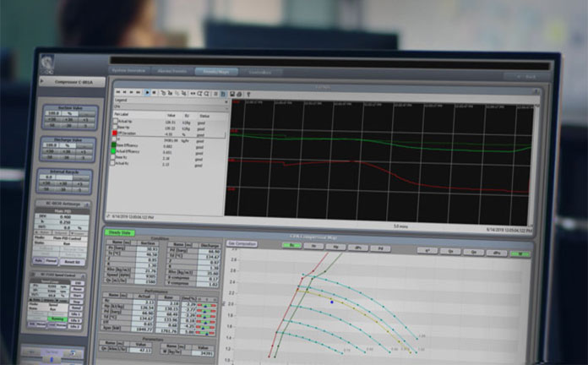
Task: Select the Qn x-axis button
Action: point(474,252)
